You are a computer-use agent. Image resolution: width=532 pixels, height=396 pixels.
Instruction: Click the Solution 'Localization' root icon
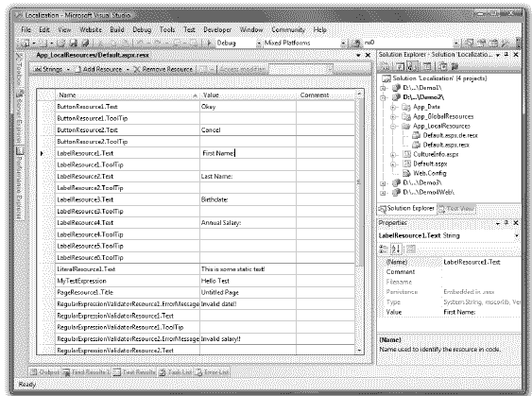pyautogui.click(x=386, y=78)
